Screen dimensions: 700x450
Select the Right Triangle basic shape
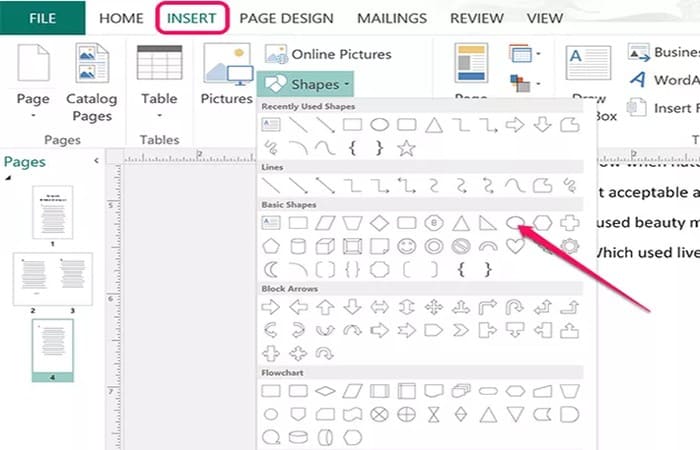[488, 223]
